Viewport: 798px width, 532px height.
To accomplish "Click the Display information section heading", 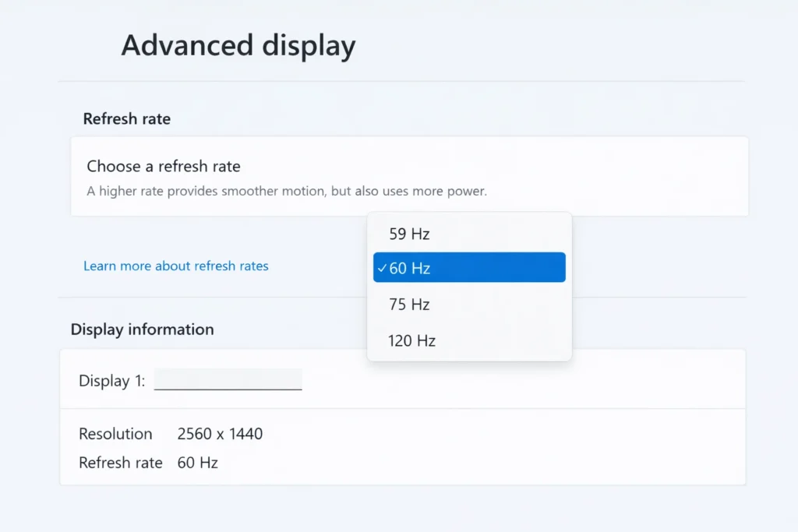I will click(x=142, y=329).
